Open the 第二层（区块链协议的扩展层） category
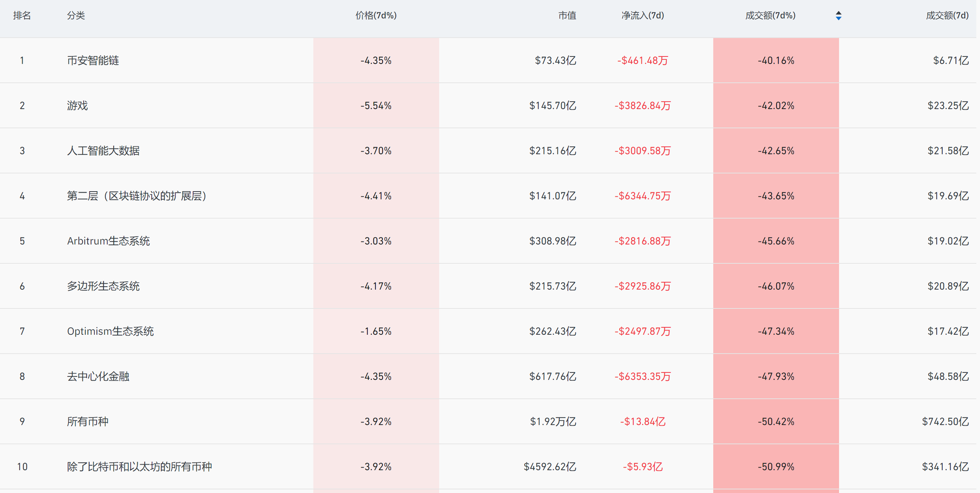The image size is (980, 493). click(x=137, y=196)
